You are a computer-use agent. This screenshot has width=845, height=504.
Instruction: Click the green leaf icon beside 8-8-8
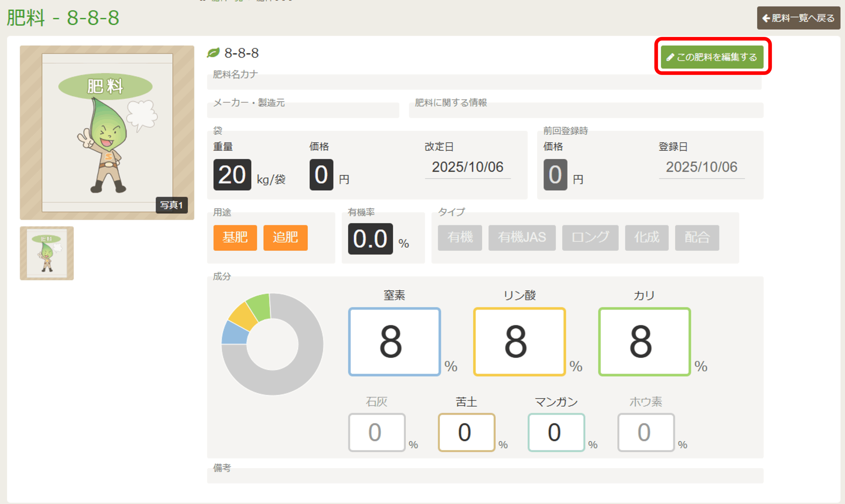tap(213, 52)
